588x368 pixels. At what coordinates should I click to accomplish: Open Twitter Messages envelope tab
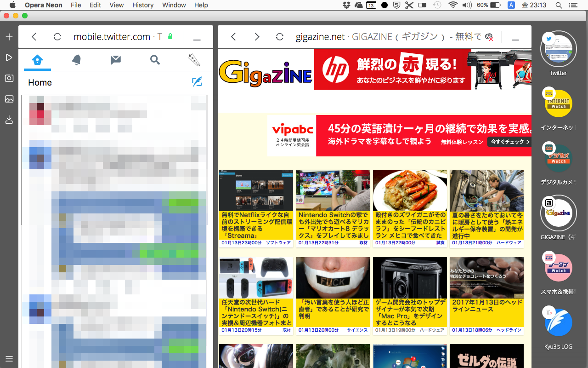[116, 60]
